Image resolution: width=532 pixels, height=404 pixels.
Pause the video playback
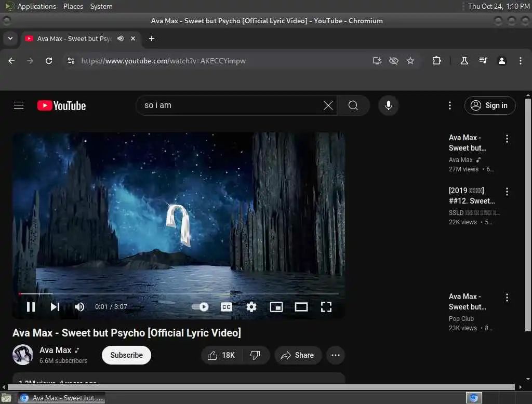(x=31, y=307)
